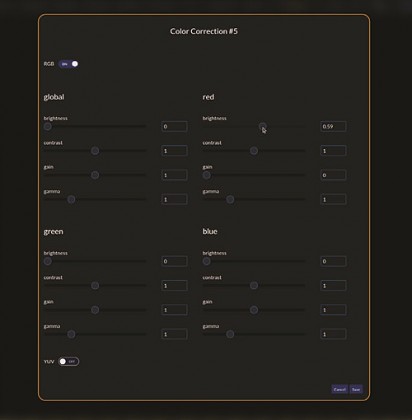
Task: Click the green brightness slider handle
Action: click(x=48, y=261)
